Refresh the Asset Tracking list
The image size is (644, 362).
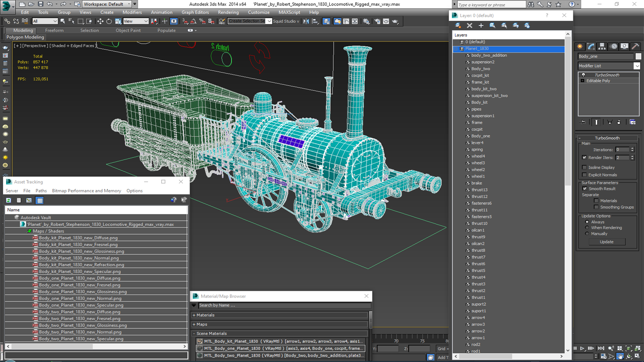pyautogui.click(x=9, y=200)
